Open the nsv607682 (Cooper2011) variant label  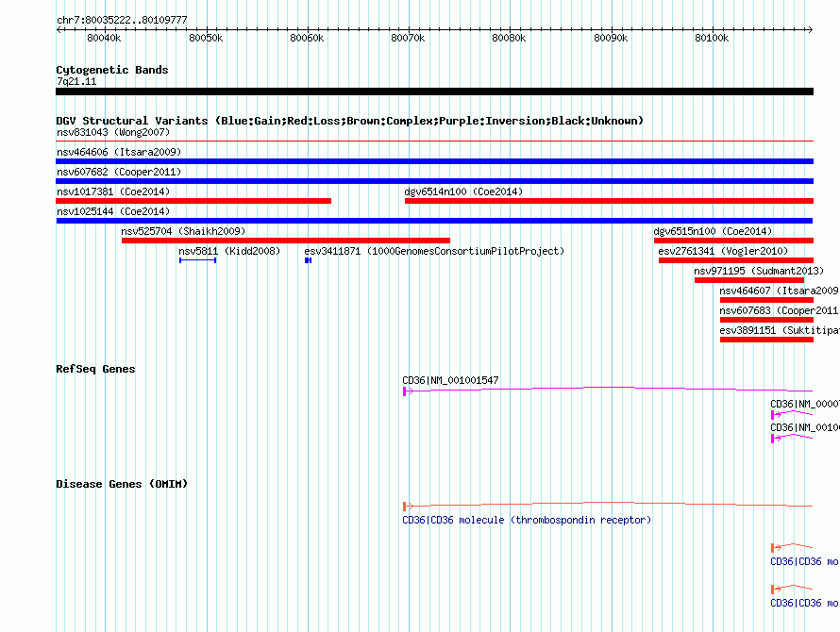[119, 172]
